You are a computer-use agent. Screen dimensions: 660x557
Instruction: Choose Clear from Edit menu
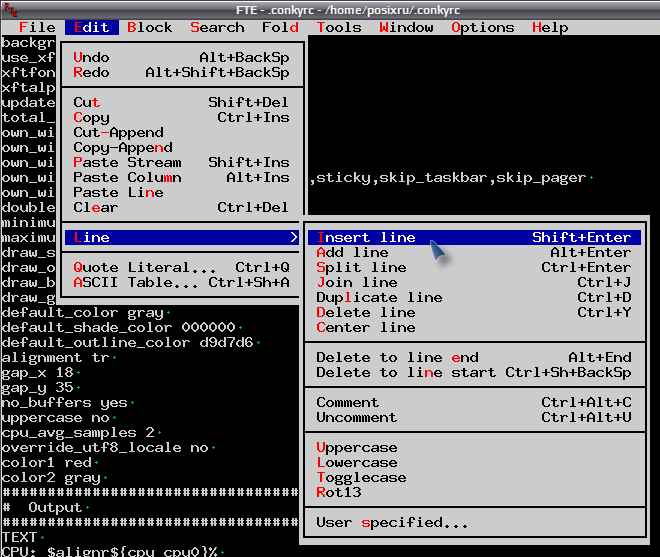pos(181,208)
